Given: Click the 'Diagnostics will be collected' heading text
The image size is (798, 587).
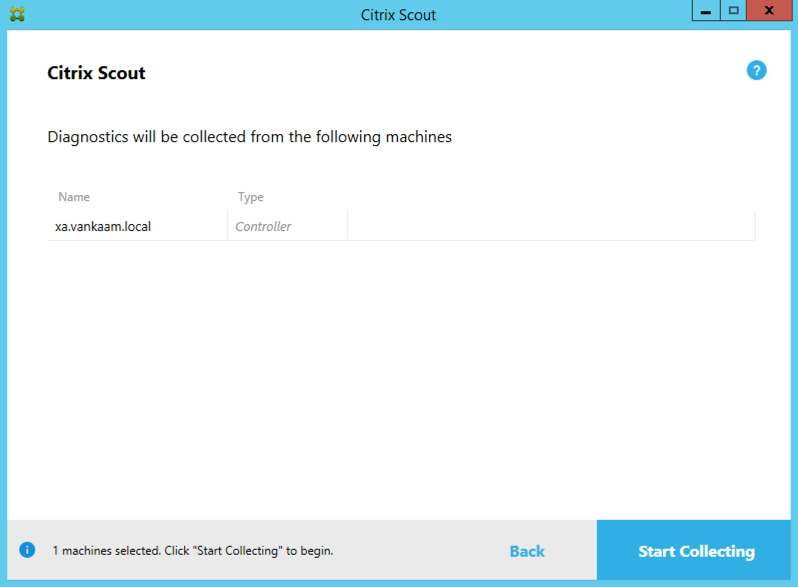Looking at the screenshot, I should tap(249, 137).
